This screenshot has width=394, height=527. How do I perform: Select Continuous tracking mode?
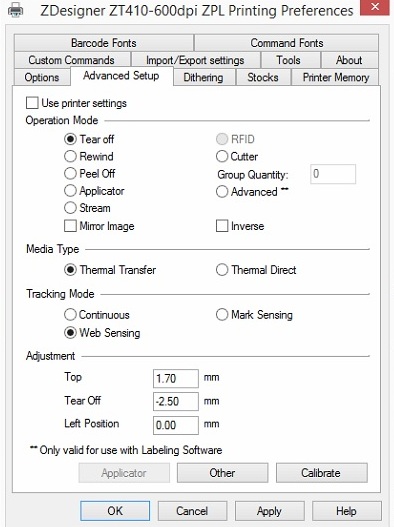70,315
